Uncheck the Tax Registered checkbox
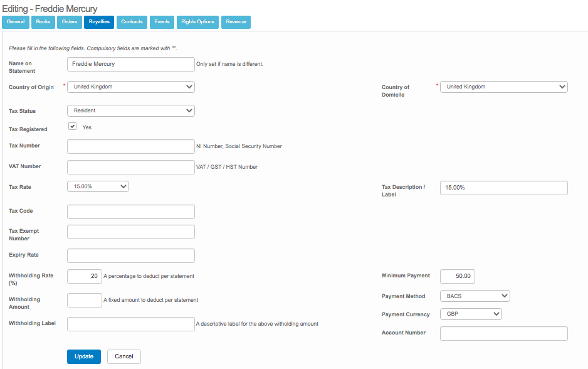Screen dimensions: 588x369 point(72,126)
